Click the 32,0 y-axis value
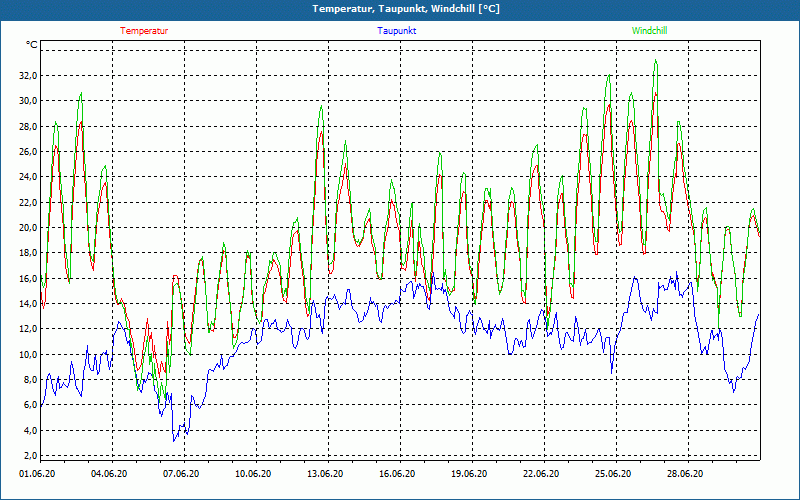 tap(28, 76)
